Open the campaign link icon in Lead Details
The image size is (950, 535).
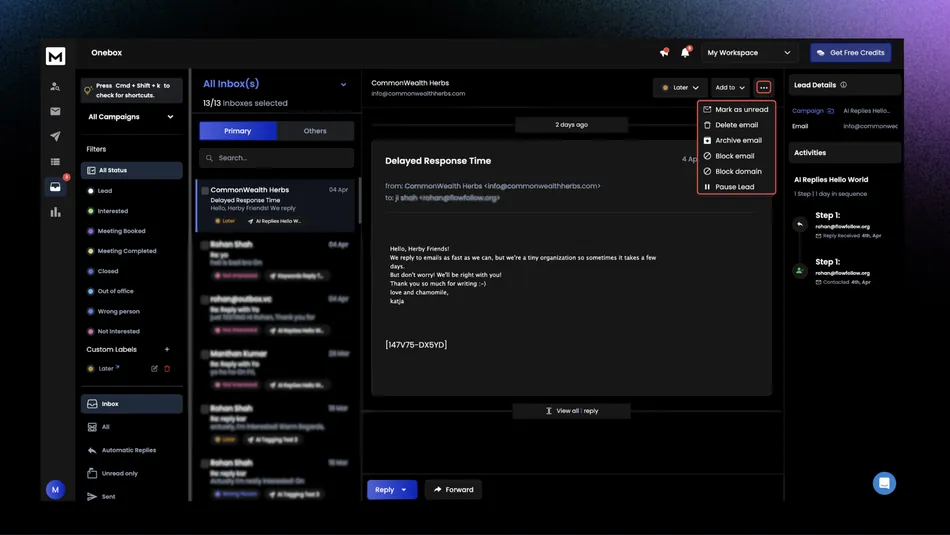pos(831,111)
